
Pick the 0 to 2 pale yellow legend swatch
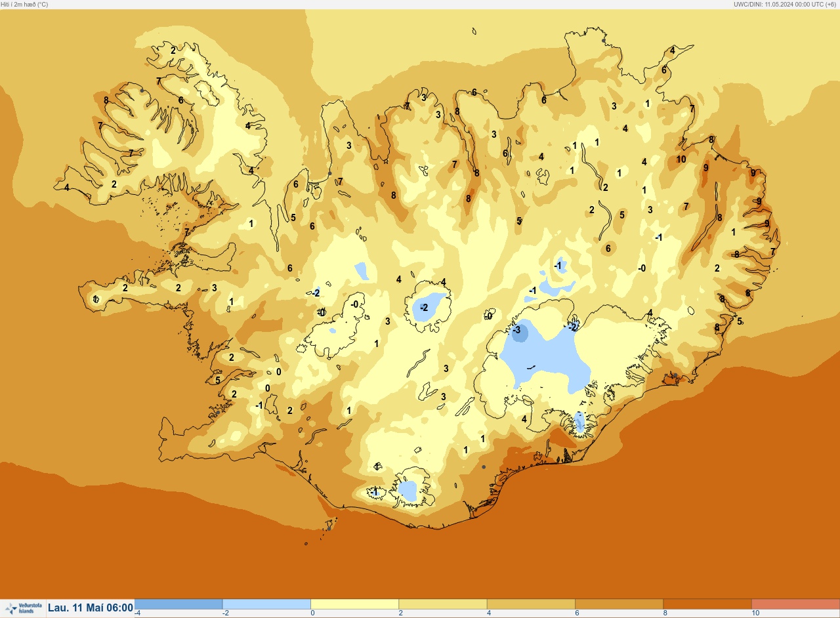(354, 604)
